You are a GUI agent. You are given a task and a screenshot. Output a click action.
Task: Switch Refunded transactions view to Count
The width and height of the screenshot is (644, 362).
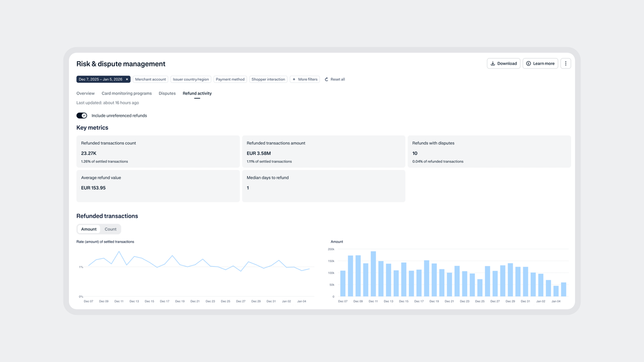(x=110, y=229)
